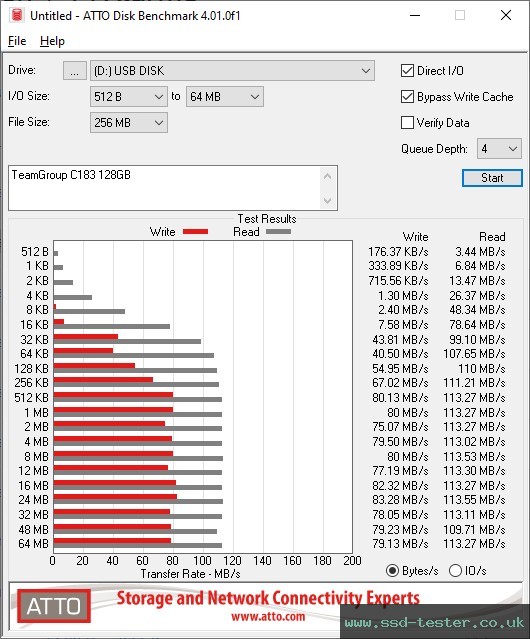This screenshot has height=639, width=530.
Task: Minimize the ATTO Disk Benchmark window
Action: pos(415,15)
